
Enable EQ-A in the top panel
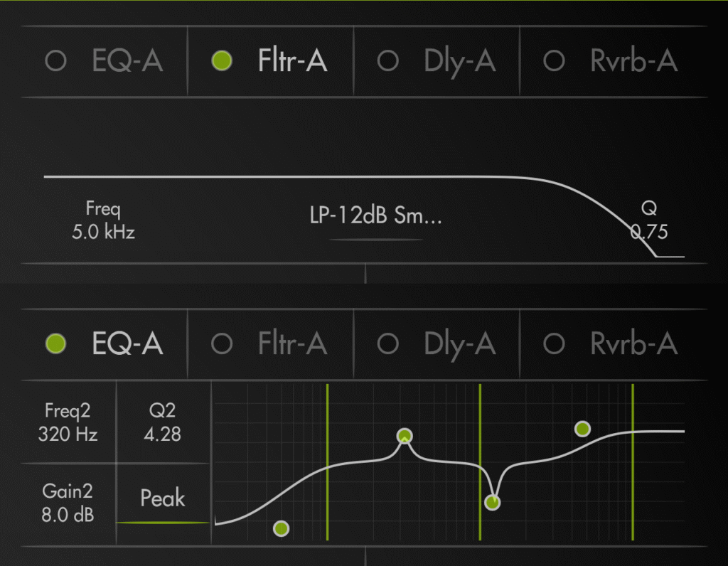55,61
